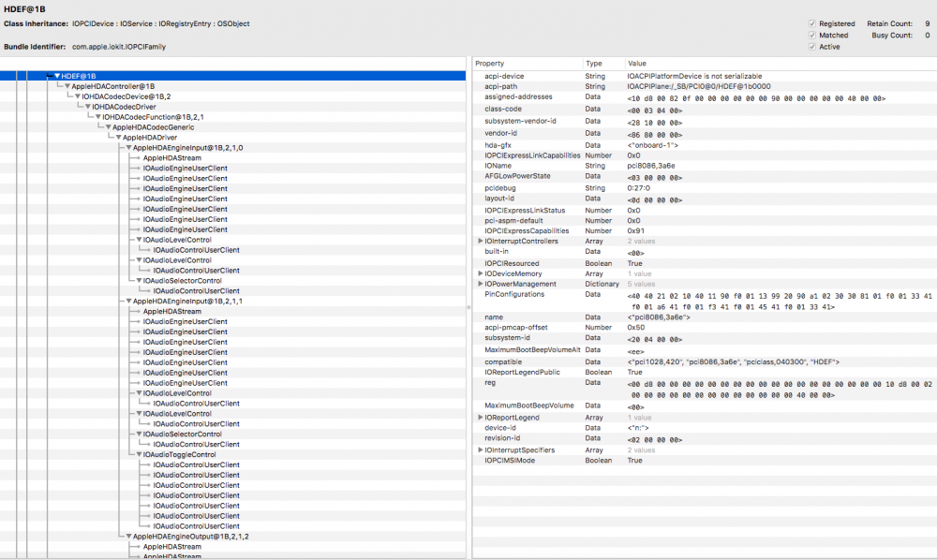Select the AppleHDACodecGeneric row

pos(233,127)
